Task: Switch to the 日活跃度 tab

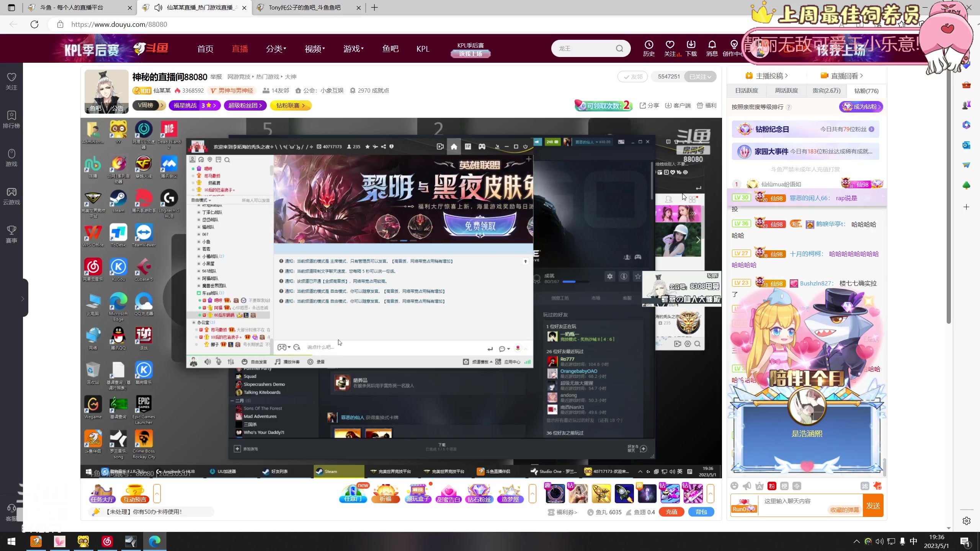Action: click(x=746, y=91)
